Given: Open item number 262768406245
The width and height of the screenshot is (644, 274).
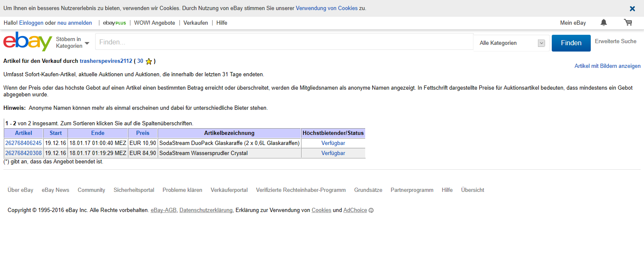Looking at the screenshot, I should point(23,143).
